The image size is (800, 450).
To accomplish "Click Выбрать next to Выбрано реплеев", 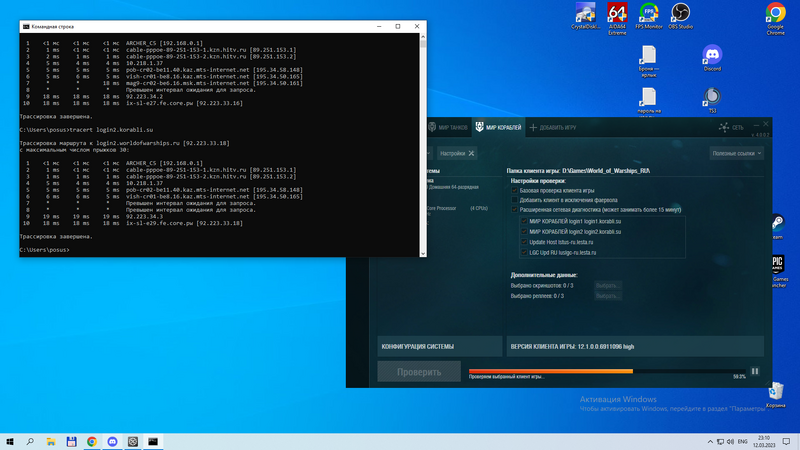I will pyautogui.click(x=608, y=296).
